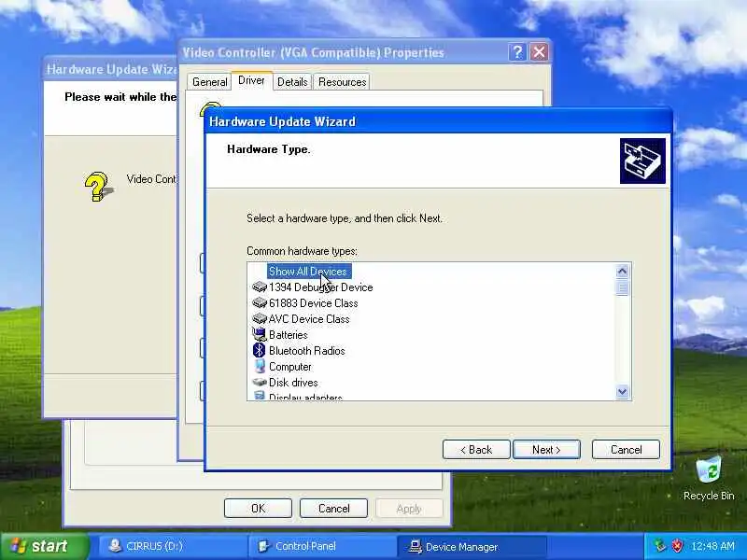Select Batteries hardware type text
This screenshot has width=747, height=560.
(x=289, y=335)
